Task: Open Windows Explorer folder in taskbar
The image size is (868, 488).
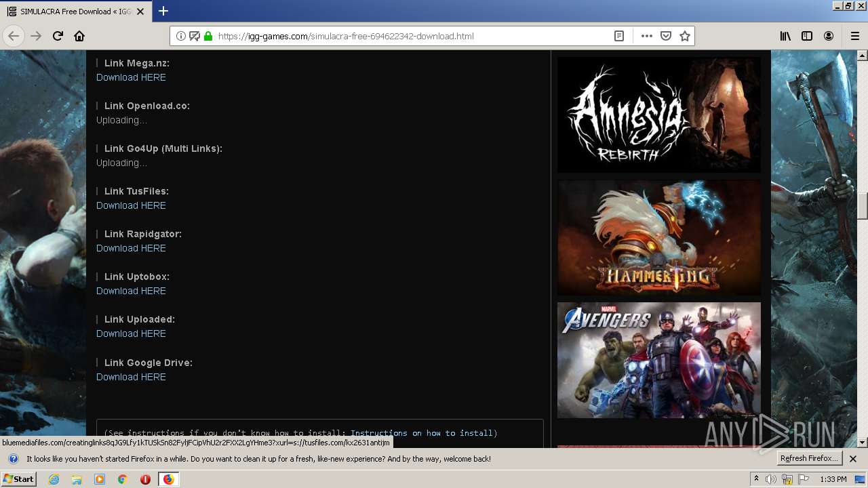Action: [x=77, y=479]
